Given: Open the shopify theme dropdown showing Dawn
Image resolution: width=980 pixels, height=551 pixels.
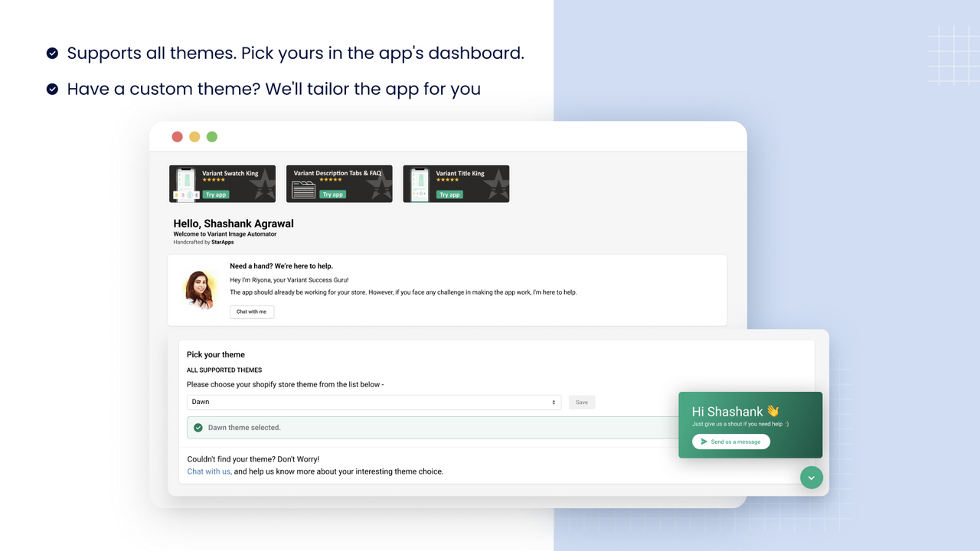Looking at the screenshot, I should pos(374,401).
